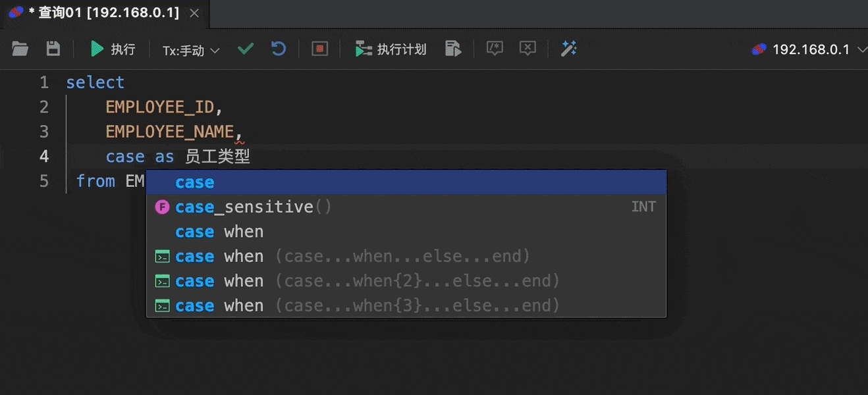Click the comment-selection speech bubble icon
The width and height of the screenshot is (868, 395).
(495, 49)
